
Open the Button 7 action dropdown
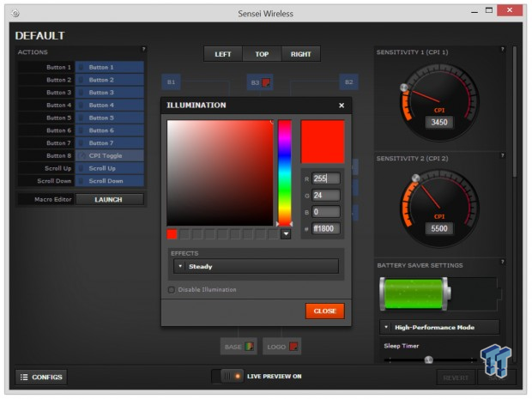pyautogui.click(x=110, y=142)
